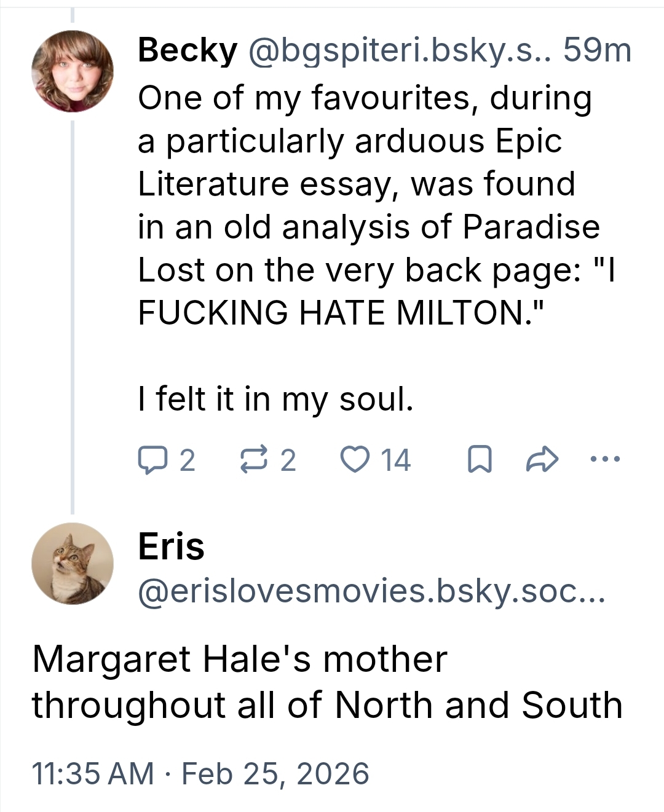Click the 59m post timestamp
664x812 pixels.
597,50
